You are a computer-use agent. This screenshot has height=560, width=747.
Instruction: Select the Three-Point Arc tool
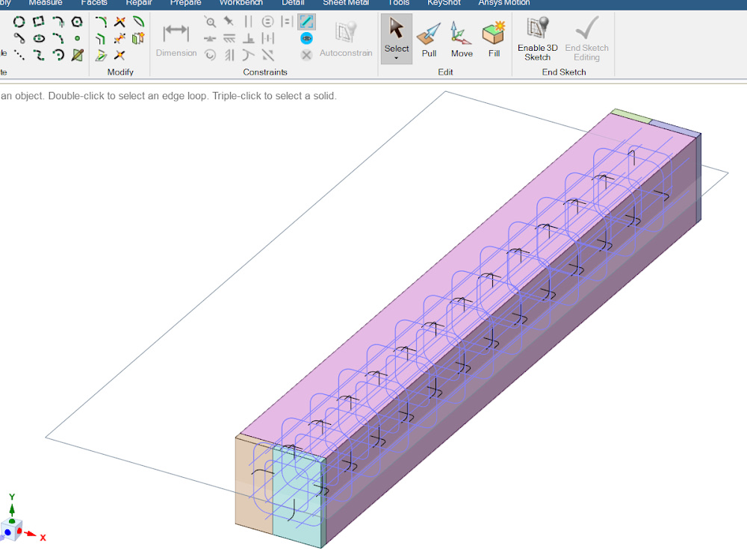(x=58, y=39)
